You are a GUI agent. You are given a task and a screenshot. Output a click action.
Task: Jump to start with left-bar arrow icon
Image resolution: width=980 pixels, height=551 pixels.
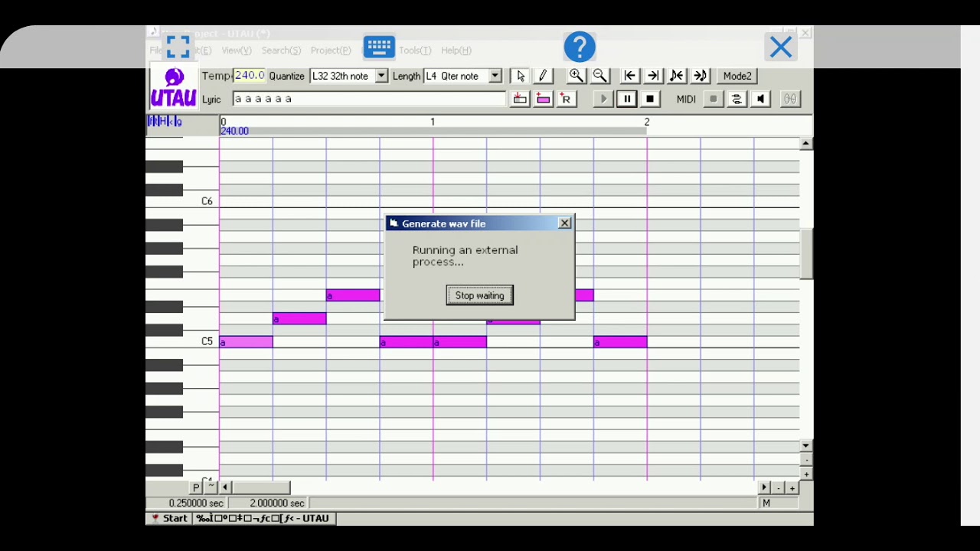click(629, 76)
